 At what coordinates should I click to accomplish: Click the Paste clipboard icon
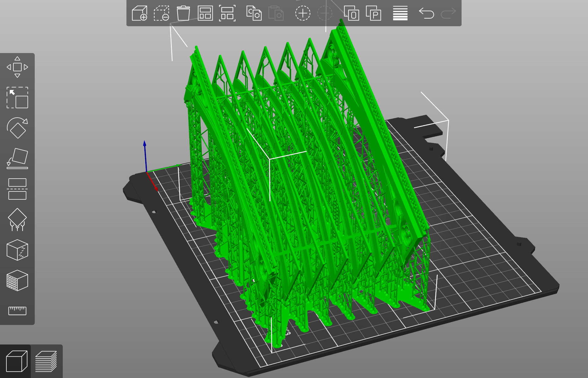276,13
